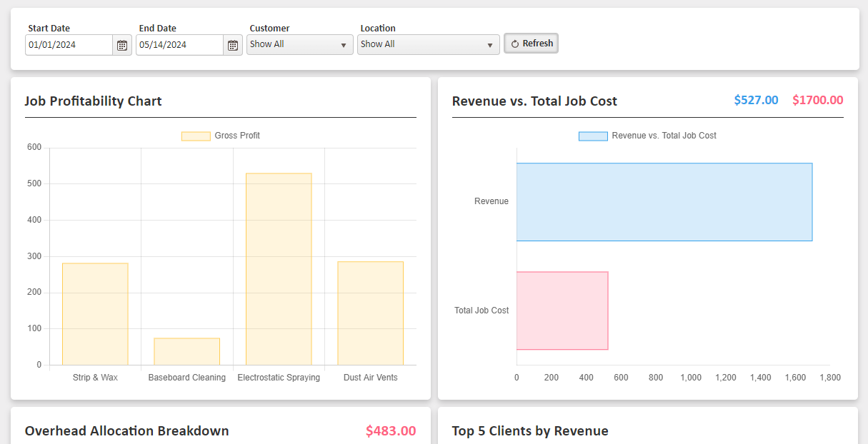Screen dimensions: 868x444
Task: Select the Baseboard Cleaning bar
Action: 186,351
